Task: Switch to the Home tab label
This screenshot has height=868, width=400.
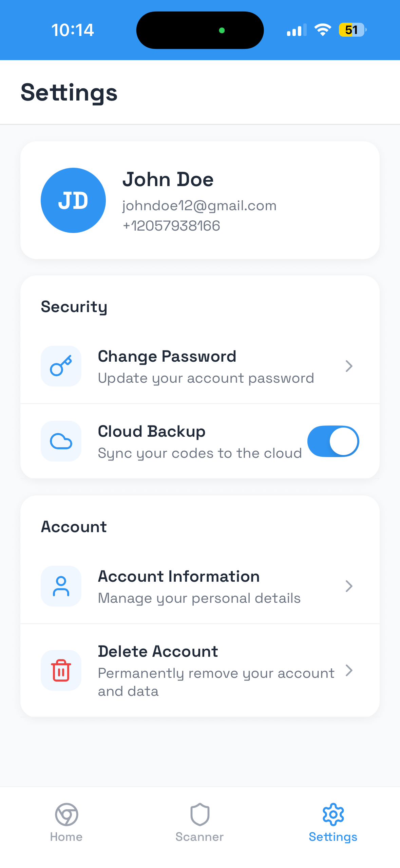Action: pyautogui.click(x=66, y=837)
